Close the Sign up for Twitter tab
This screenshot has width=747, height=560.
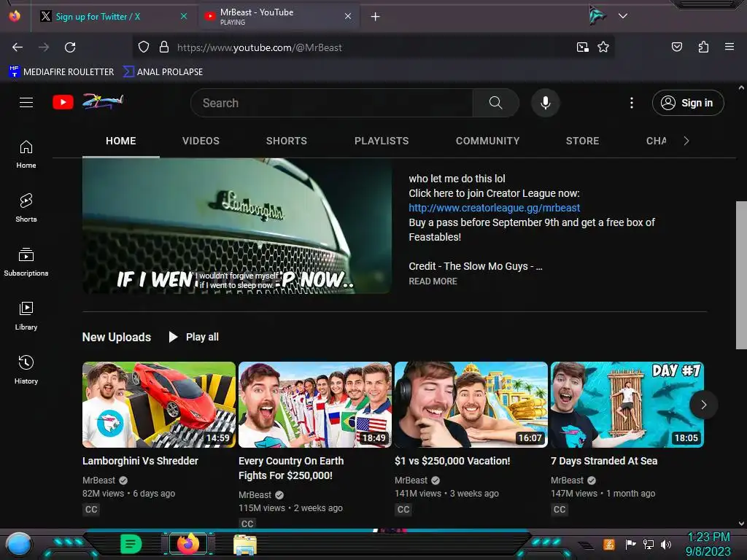184,16
